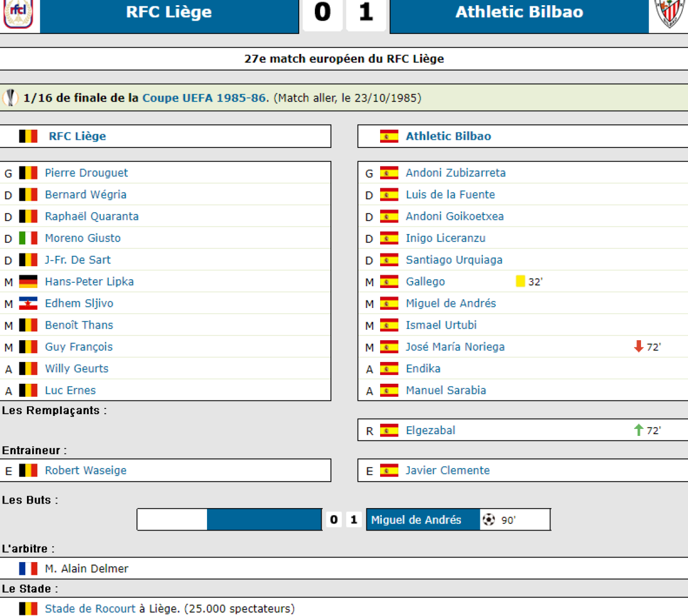688x616 pixels.
Task: Open Pierre Drouguet's player page
Action: (x=86, y=173)
